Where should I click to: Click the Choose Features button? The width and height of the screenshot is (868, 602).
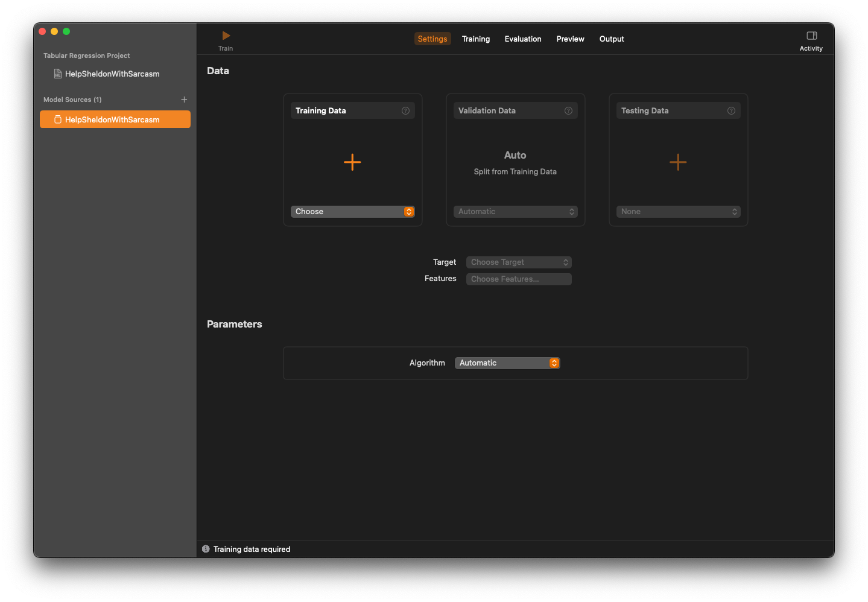click(519, 279)
